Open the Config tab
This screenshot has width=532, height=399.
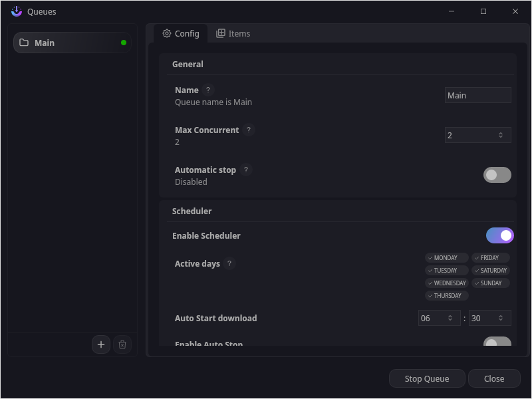[x=181, y=33]
